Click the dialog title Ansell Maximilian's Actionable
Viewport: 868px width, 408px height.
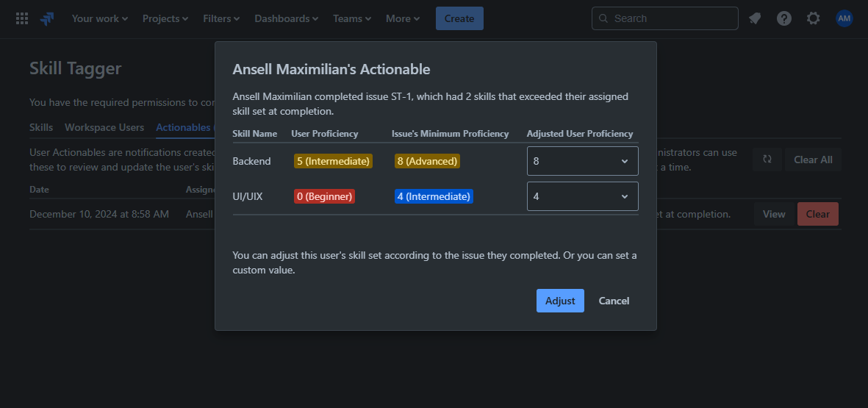pyautogui.click(x=331, y=69)
